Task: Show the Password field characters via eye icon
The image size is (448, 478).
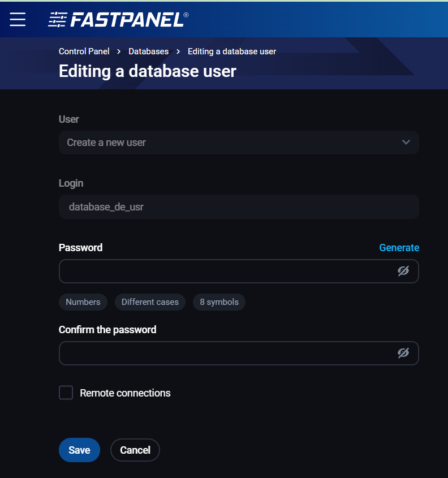Action: [x=403, y=271]
